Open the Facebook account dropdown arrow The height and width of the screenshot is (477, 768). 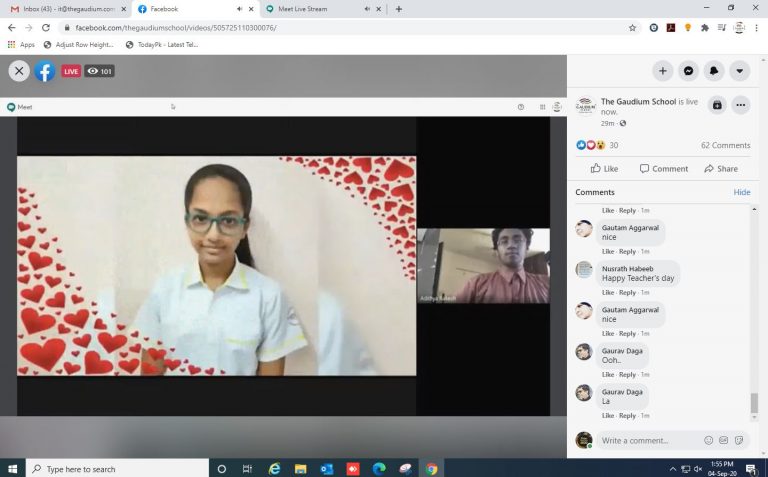coord(739,71)
